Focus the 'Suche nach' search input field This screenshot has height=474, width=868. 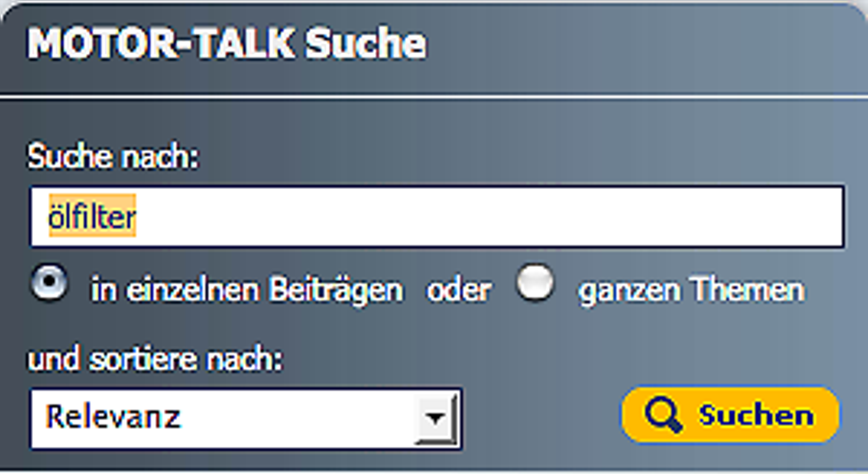pyautogui.click(x=437, y=216)
